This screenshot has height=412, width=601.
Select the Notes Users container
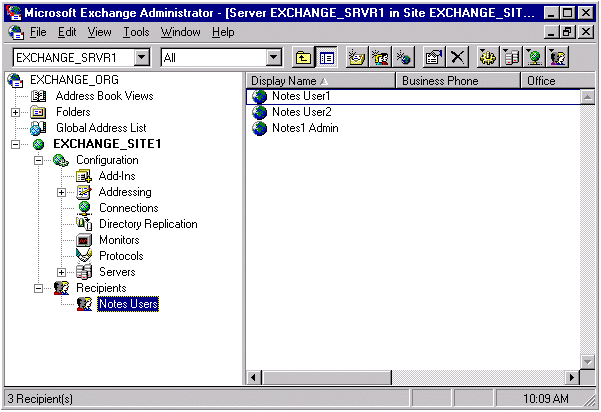click(x=128, y=304)
